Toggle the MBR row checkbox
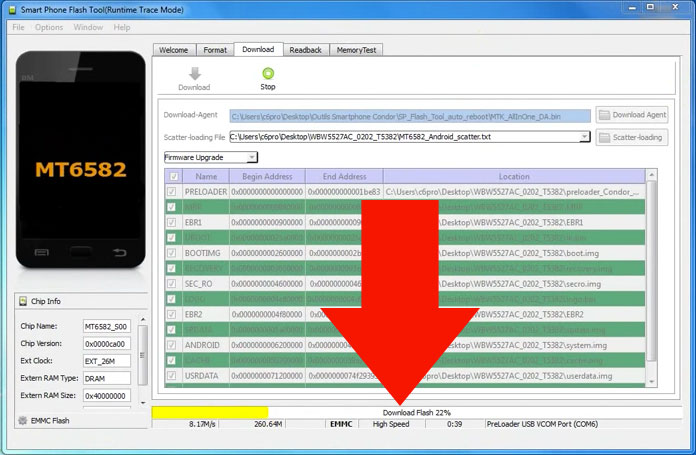This screenshot has height=455, width=696. point(171,207)
